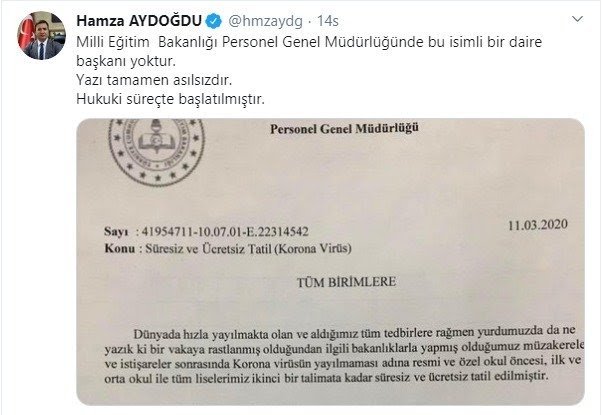Visit the @hmzaydg handle link

(265, 21)
